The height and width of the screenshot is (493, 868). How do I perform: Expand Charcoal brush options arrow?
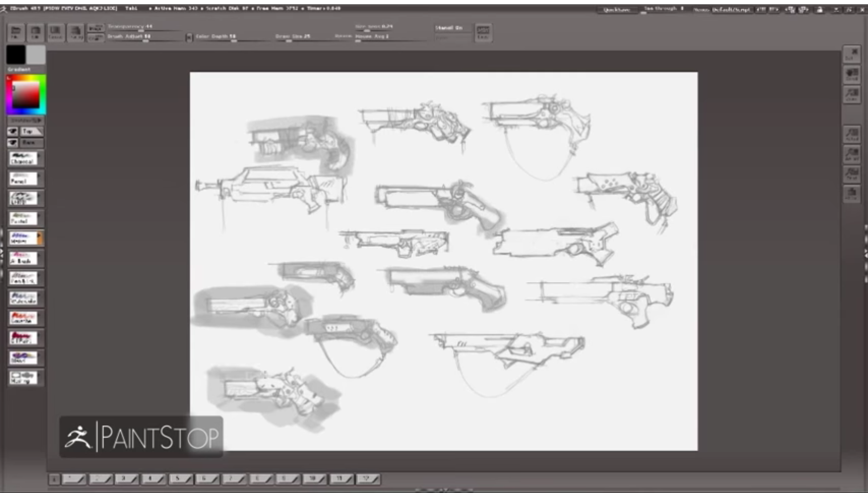point(40,155)
